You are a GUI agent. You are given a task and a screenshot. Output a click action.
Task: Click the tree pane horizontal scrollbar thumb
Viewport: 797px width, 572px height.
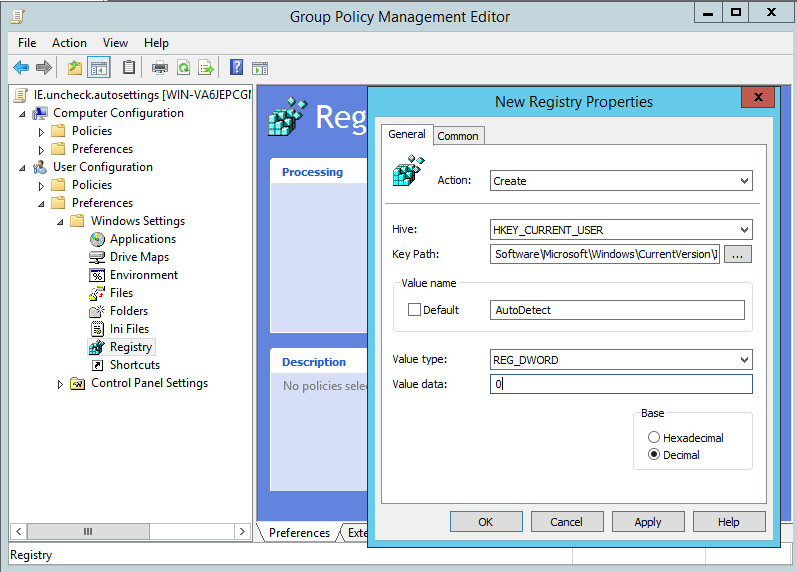(x=88, y=531)
